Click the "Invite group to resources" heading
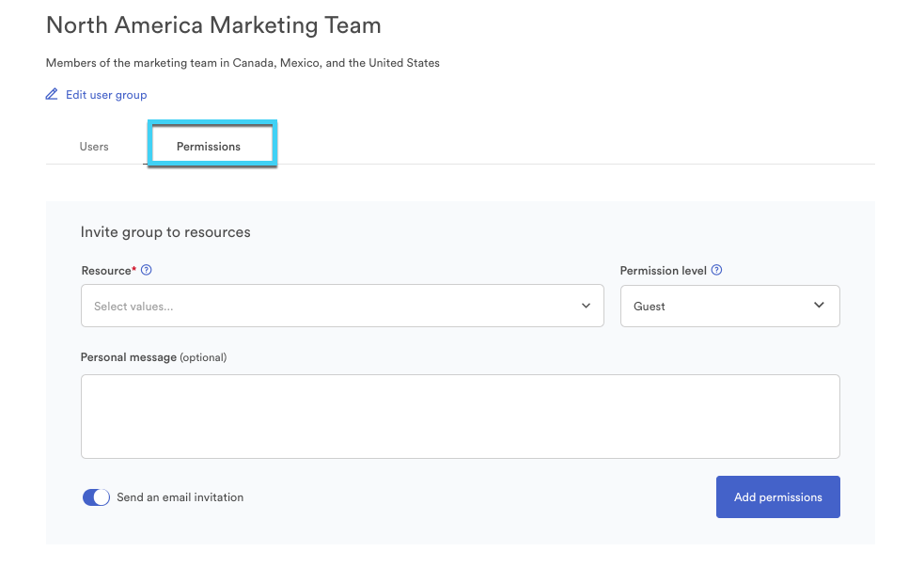This screenshot has height=567, width=924. [x=165, y=232]
